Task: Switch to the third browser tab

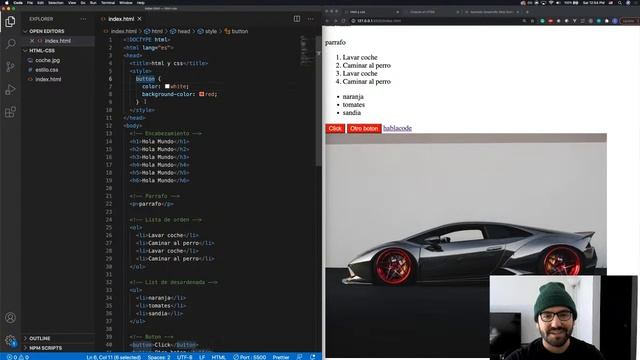Action: (492, 12)
